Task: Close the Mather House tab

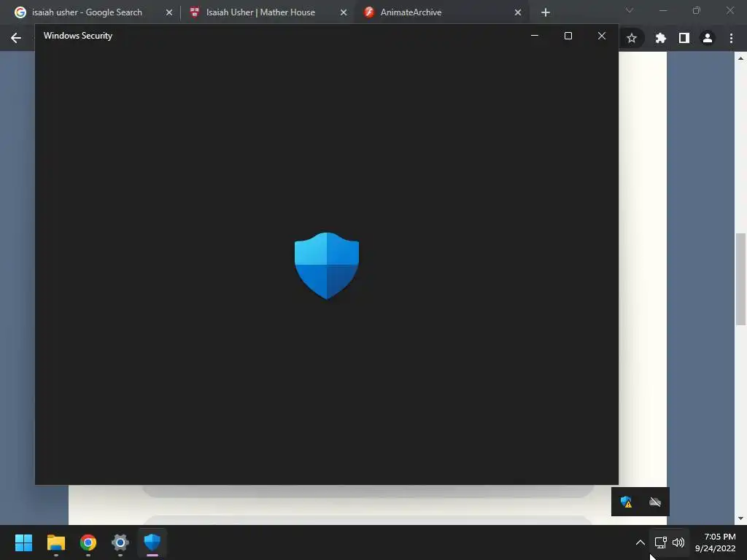Action: pos(344,12)
